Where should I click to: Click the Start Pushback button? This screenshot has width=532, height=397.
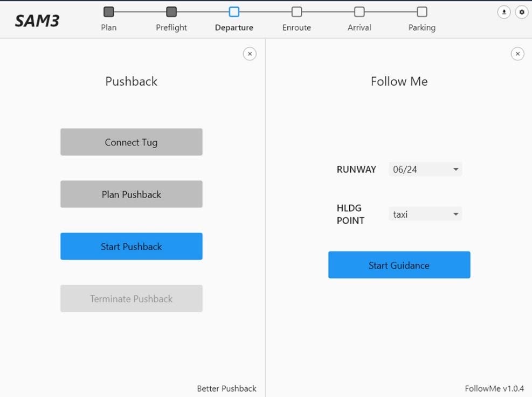[132, 247]
